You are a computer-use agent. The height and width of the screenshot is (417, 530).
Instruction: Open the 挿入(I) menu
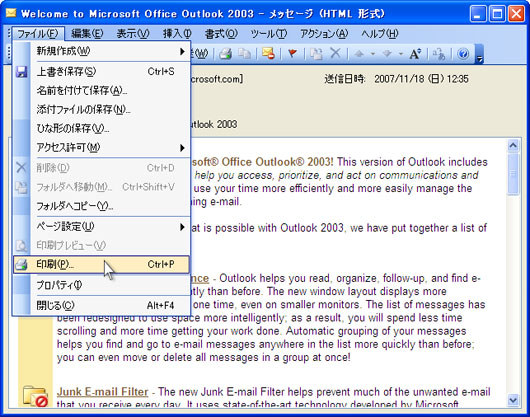(177, 34)
